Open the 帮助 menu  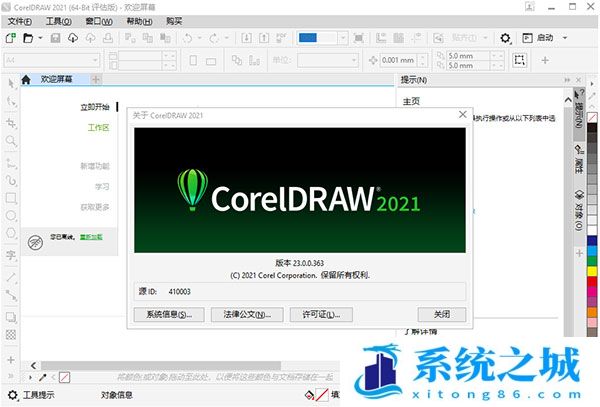(x=139, y=21)
